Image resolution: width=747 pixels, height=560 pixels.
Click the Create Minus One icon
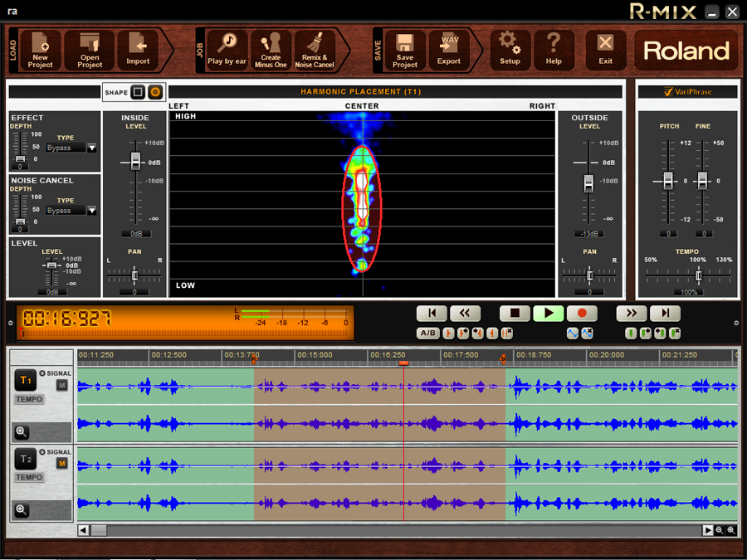pos(271,50)
